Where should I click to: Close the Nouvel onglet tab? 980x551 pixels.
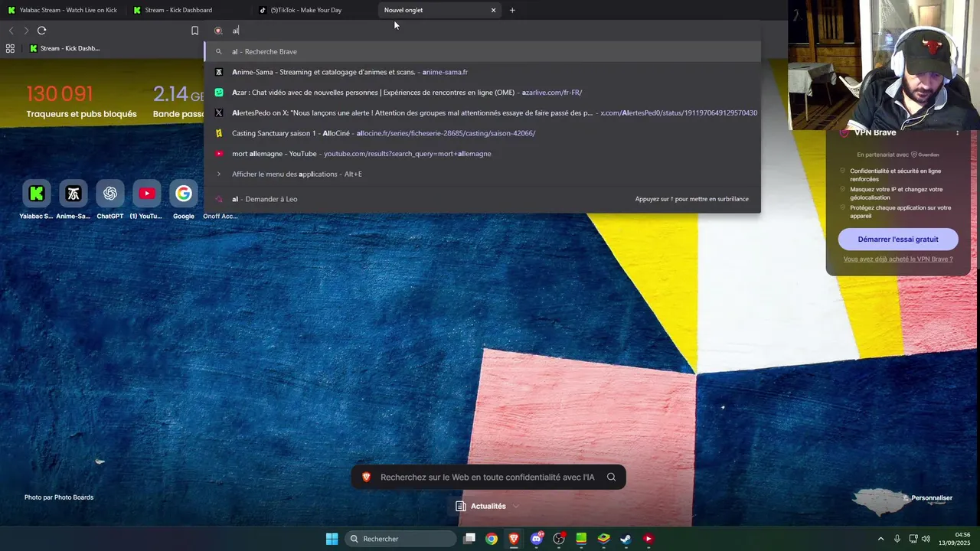coord(493,10)
